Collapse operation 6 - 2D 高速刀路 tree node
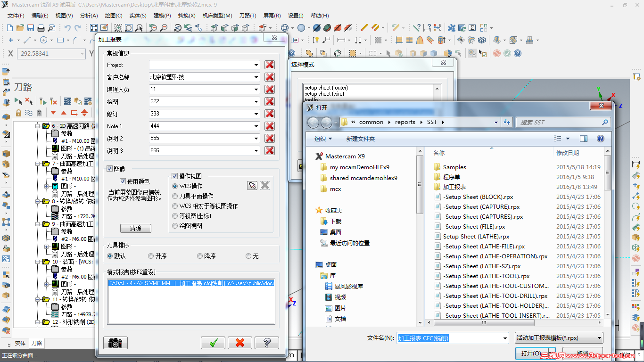The width and height of the screenshot is (644, 362). [38, 126]
